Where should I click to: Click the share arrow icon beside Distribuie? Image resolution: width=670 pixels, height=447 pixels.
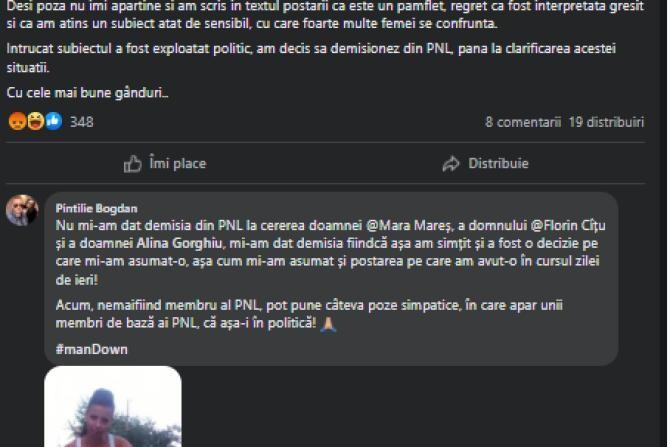click(x=451, y=164)
